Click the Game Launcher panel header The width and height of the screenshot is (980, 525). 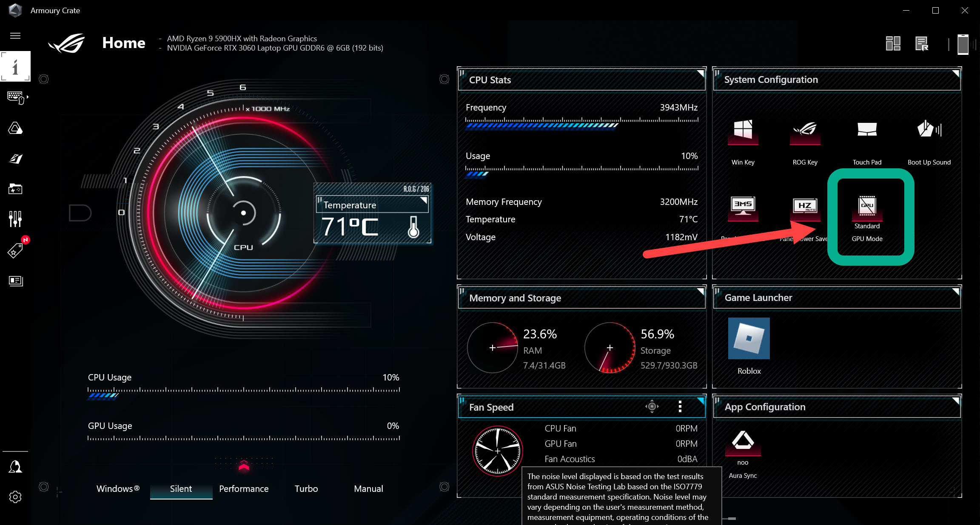tap(837, 298)
